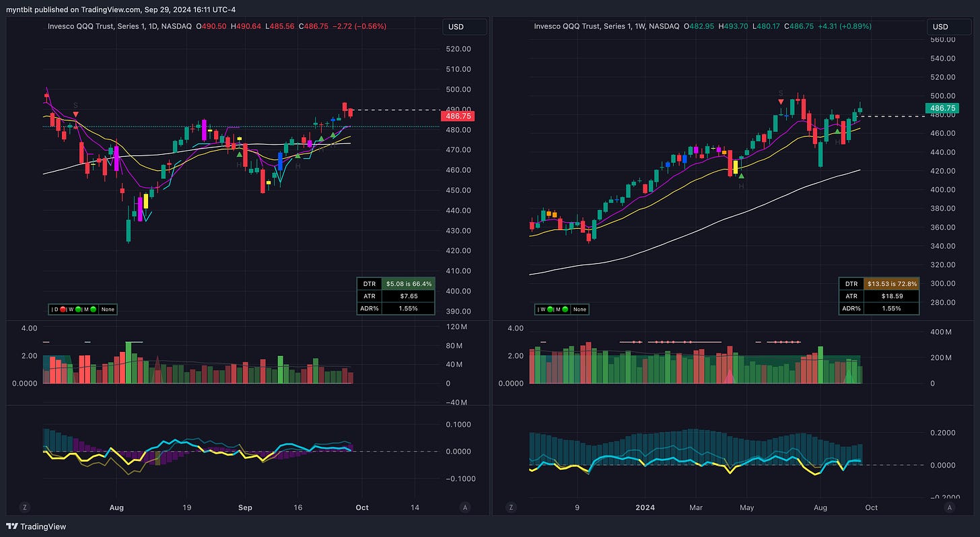Select red 486.75 last price label
The height and width of the screenshot is (537, 980).
pyautogui.click(x=458, y=116)
